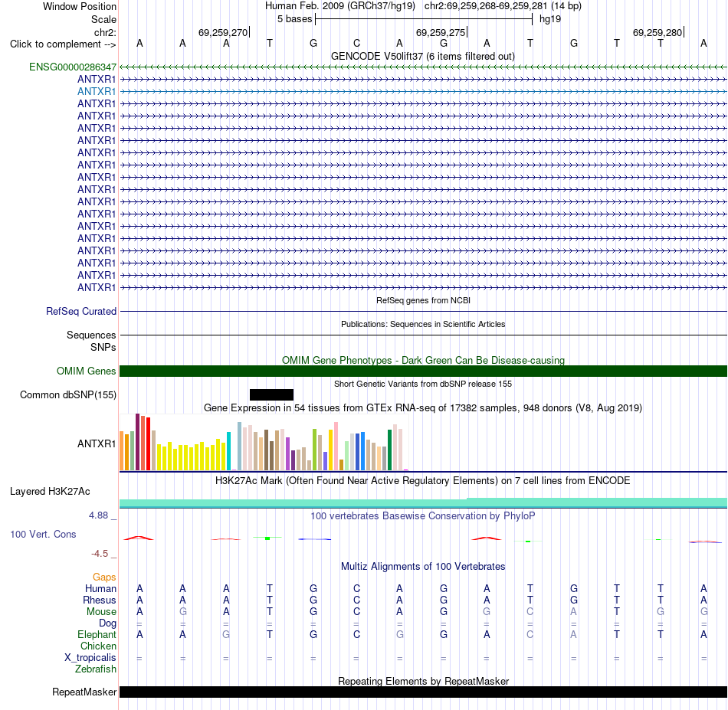
Task: Open the H3K27Ac Mark track title
Action: (423, 480)
